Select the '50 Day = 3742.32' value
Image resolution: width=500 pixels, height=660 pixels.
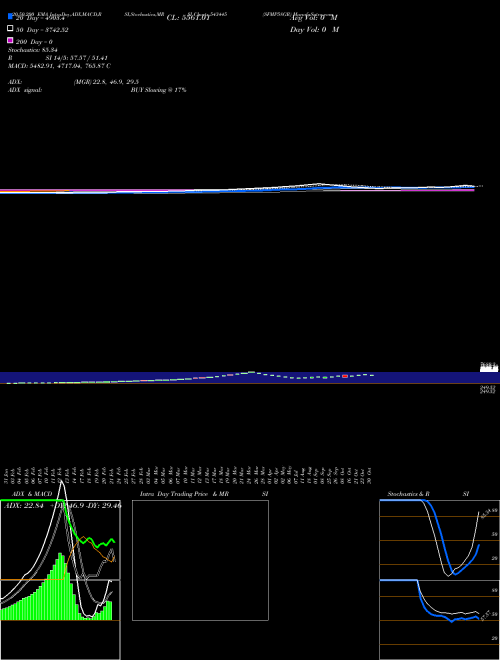[42, 30]
